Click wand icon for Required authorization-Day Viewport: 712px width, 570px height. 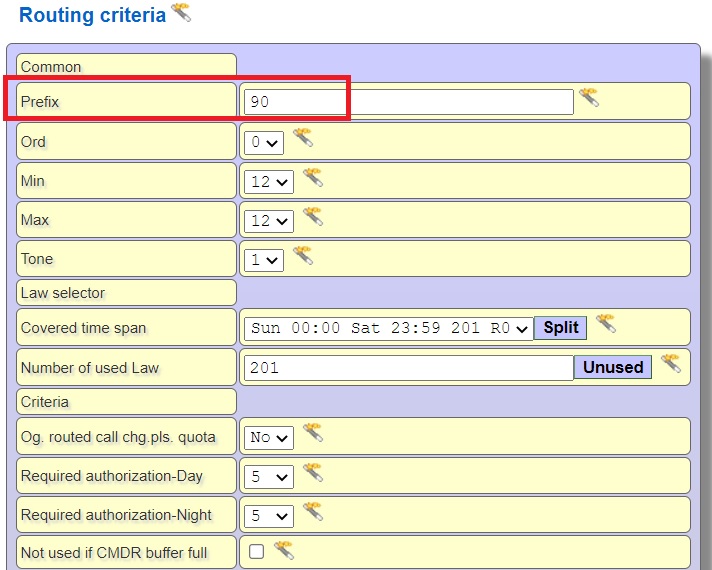click(x=313, y=473)
